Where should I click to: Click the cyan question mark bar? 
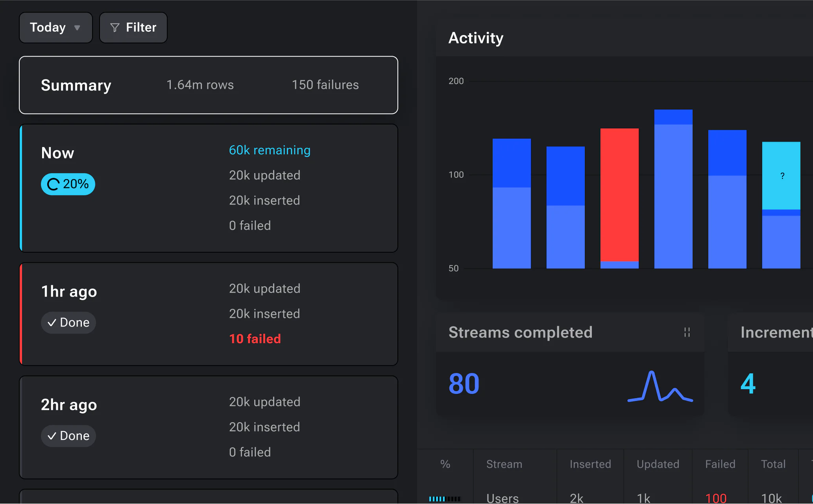(781, 175)
